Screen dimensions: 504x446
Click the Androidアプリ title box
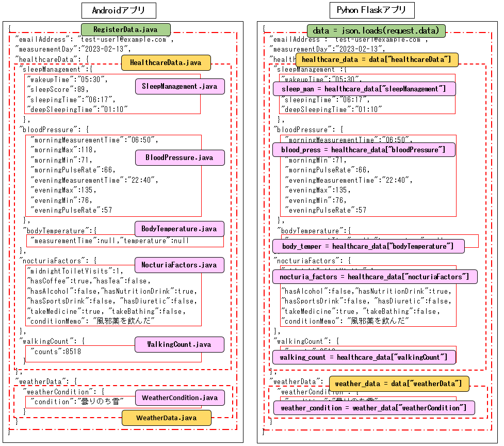coord(119,11)
